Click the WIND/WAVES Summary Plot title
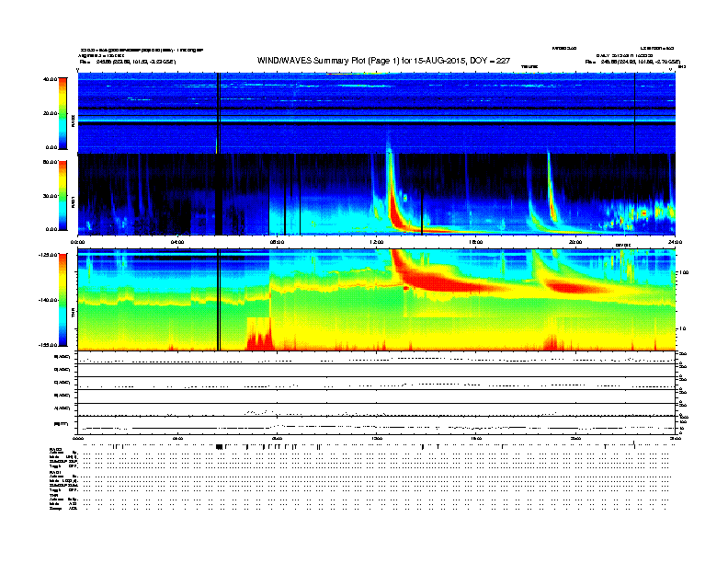Image resolution: width=728 pixels, height=563 pixels. pyautogui.click(x=383, y=61)
